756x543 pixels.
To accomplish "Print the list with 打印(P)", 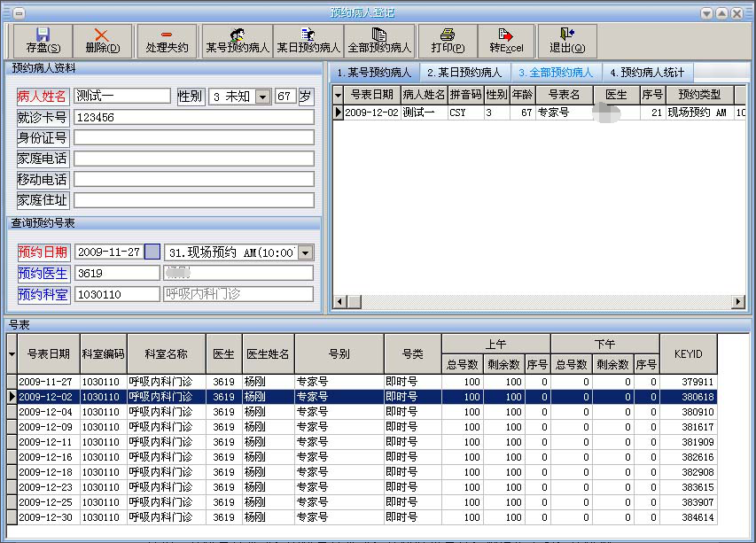I will tap(448, 41).
